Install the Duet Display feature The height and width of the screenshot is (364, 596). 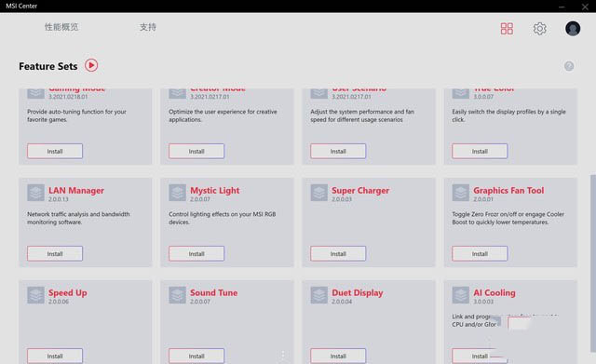pos(338,356)
